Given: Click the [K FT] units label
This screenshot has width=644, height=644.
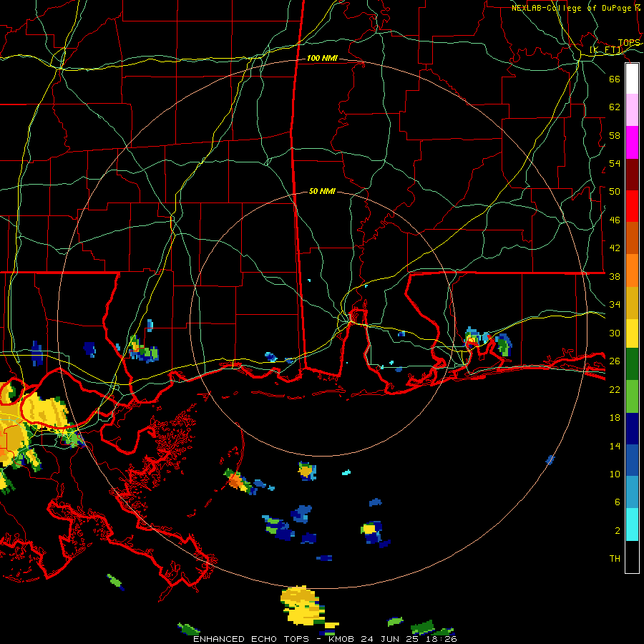Looking at the screenshot, I should coord(606,50).
